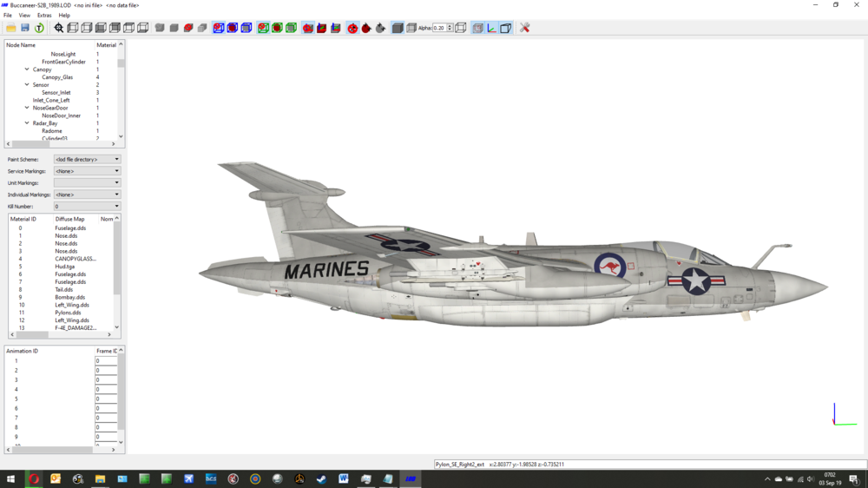
Task: Show hidden system tray icons
Action: 767,479
